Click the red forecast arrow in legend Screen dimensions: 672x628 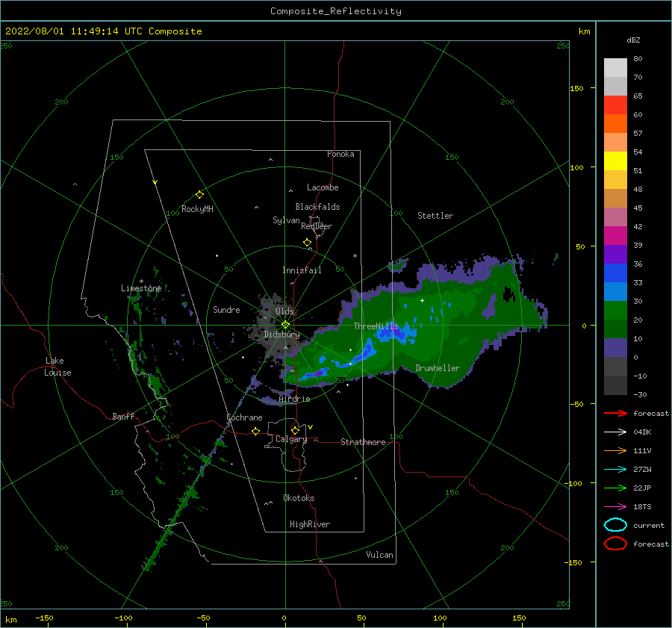pyautogui.click(x=615, y=413)
